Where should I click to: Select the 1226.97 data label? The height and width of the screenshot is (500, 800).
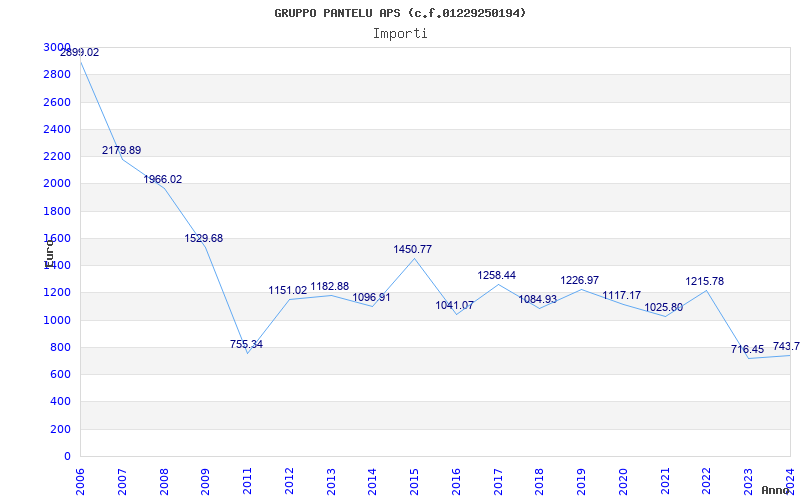point(580,280)
